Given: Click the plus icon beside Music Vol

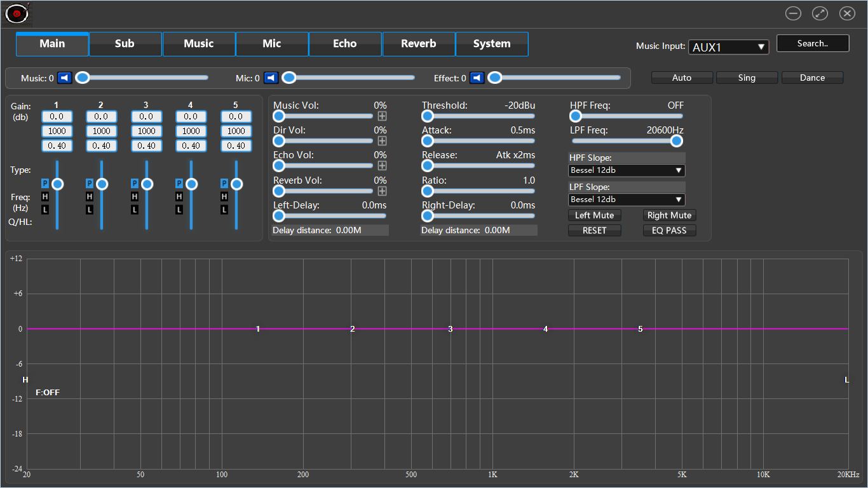Looking at the screenshot, I should (x=382, y=116).
